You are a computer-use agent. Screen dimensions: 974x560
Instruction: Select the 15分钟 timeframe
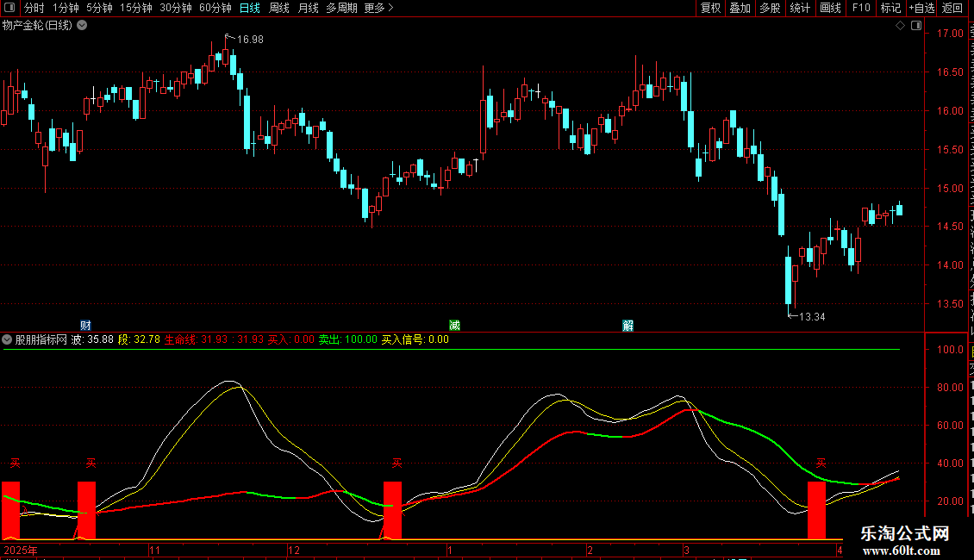pyautogui.click(x=135, y=8)
